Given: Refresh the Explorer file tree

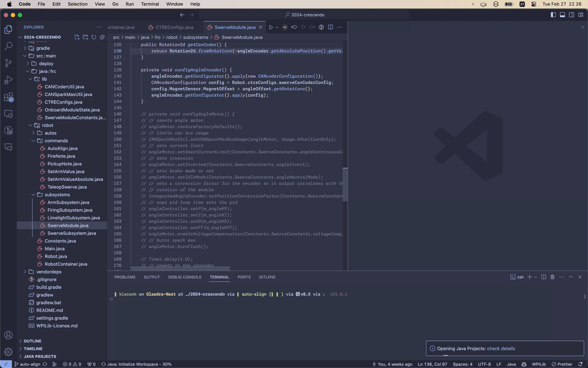Looking at the screenshot, I should pos(94,37).
